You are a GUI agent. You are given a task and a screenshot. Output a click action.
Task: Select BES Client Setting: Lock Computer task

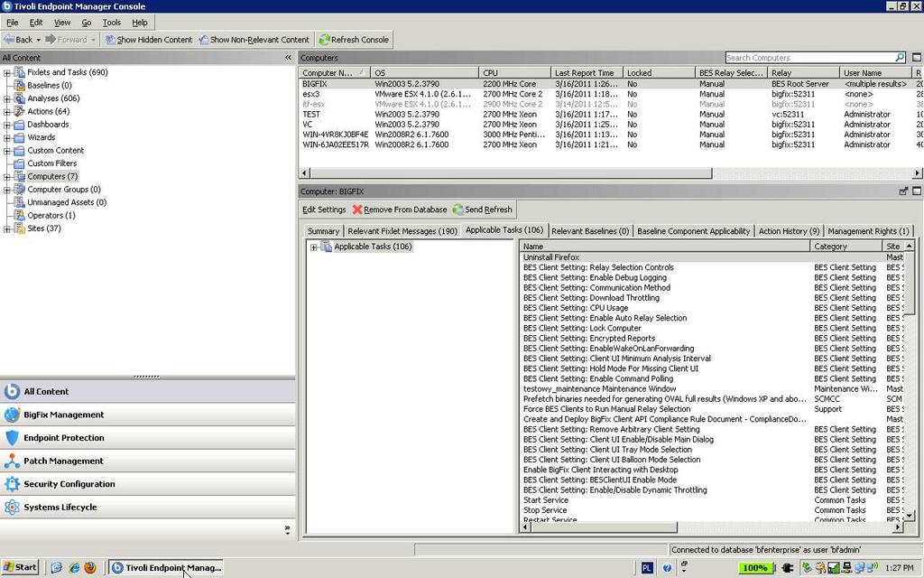pos(713,328)
